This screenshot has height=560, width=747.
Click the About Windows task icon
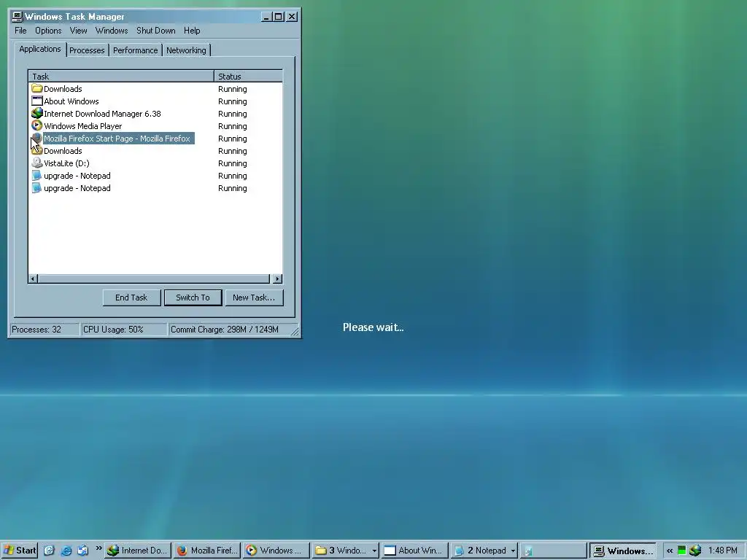coord(36,101)
